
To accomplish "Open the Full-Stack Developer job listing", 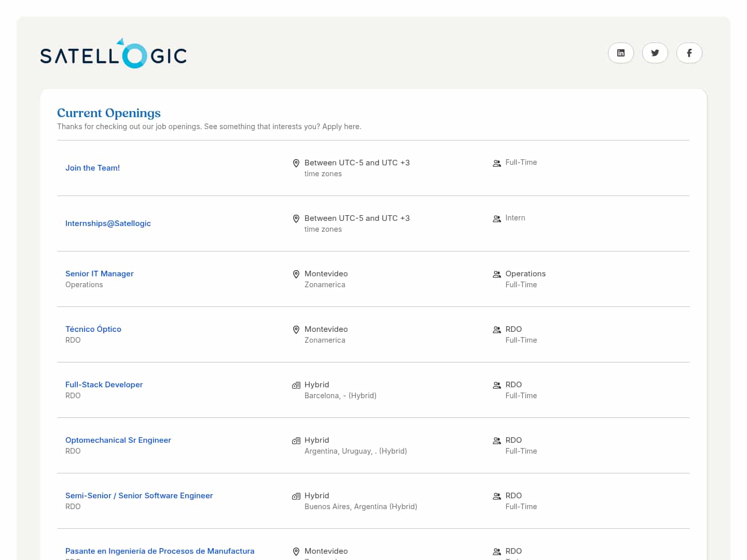I will (x=104, y=385).
